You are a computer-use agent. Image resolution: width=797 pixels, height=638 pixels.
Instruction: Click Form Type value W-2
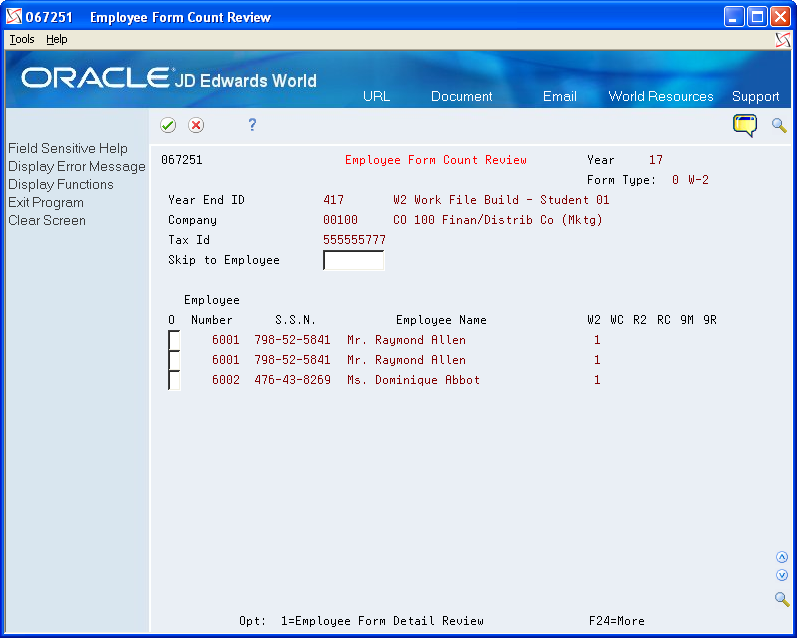tap(698, 179)
